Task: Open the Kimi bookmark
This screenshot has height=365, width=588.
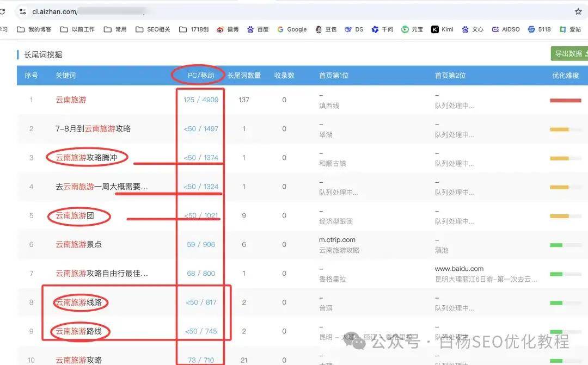Action: (x=442, y=29)
